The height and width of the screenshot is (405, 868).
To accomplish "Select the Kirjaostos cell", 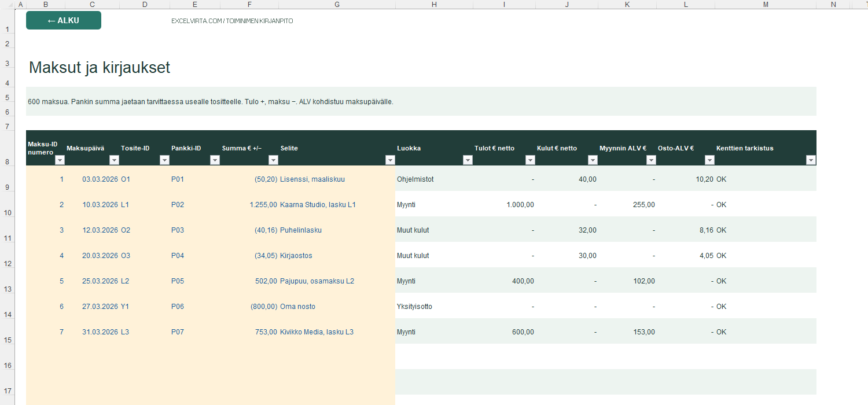I will point(337,256).
